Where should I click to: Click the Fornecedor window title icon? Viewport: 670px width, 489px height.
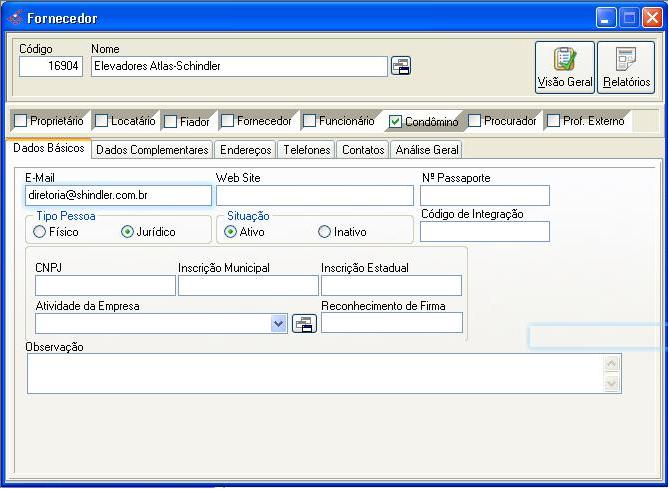tap(14, 18)
